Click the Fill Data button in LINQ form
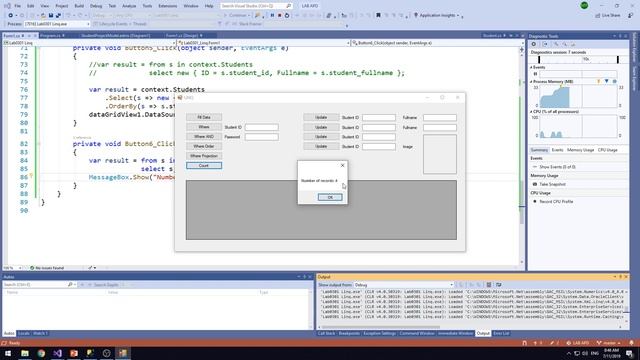 (x=204, y=117)
